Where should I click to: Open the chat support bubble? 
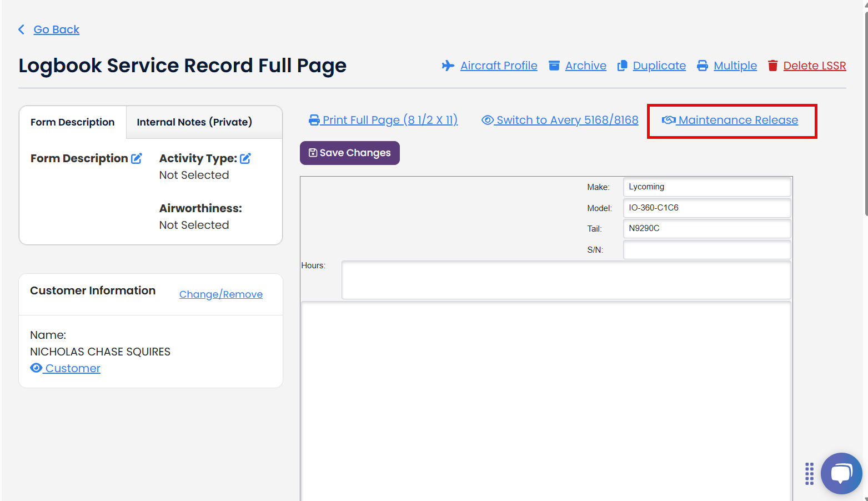841,473
